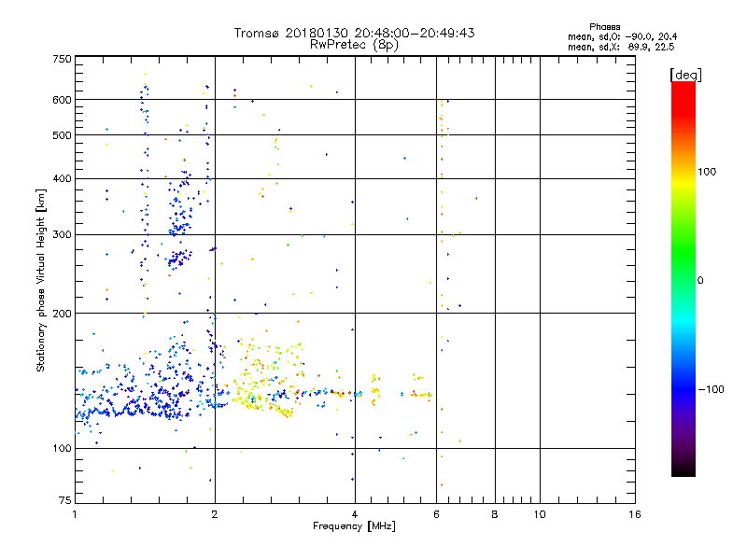Click the x-axis label 'Frequency [MHz]'
747x560 pixels.
(354, 526)
